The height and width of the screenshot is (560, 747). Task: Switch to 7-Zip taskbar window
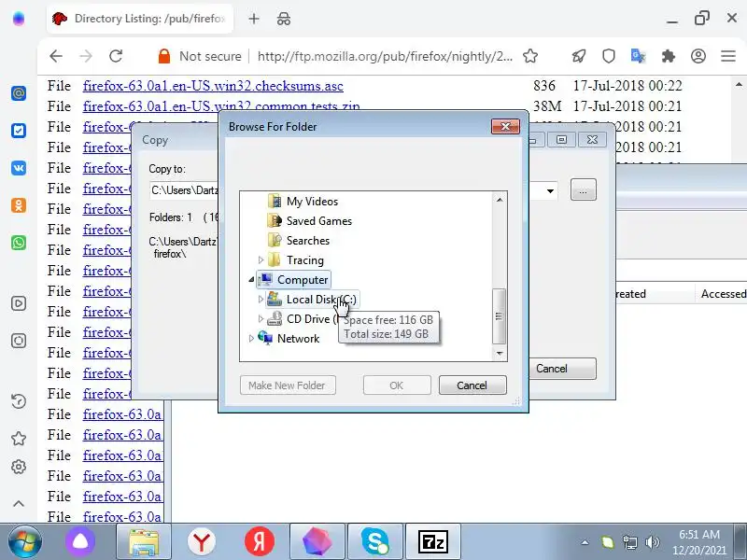coord(433,542)
